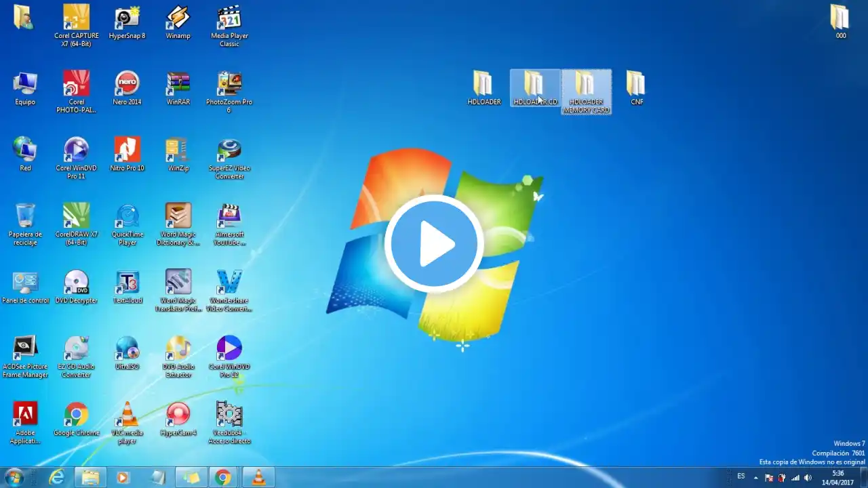This screenshot has width=868, height=488.
Task: Play the video with the center play button
Action: pos(434,244)
